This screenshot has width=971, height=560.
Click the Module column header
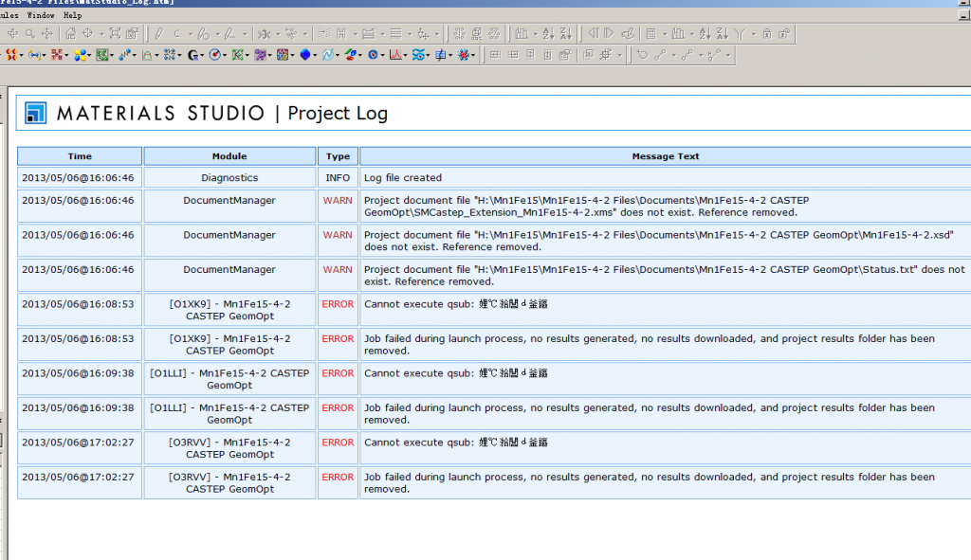coord(229,156)
